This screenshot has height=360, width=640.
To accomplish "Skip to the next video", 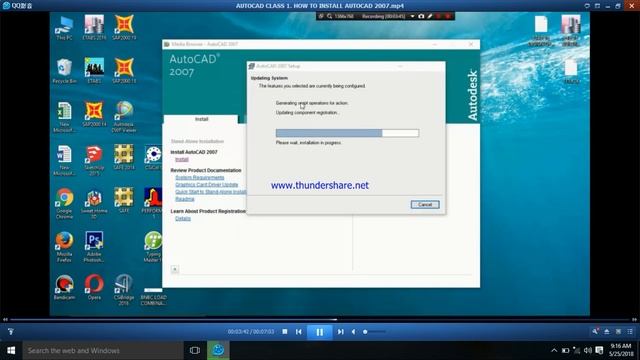I will [340, 332].
